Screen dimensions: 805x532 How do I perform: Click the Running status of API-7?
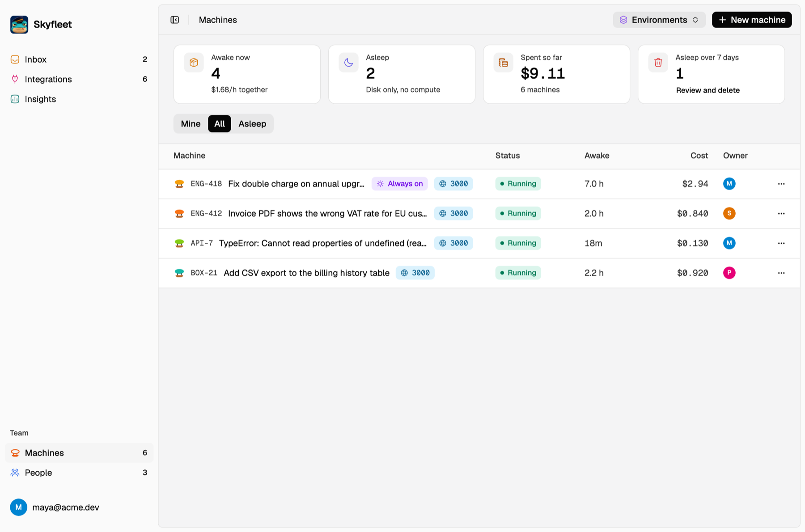click(x=518, y=243)
